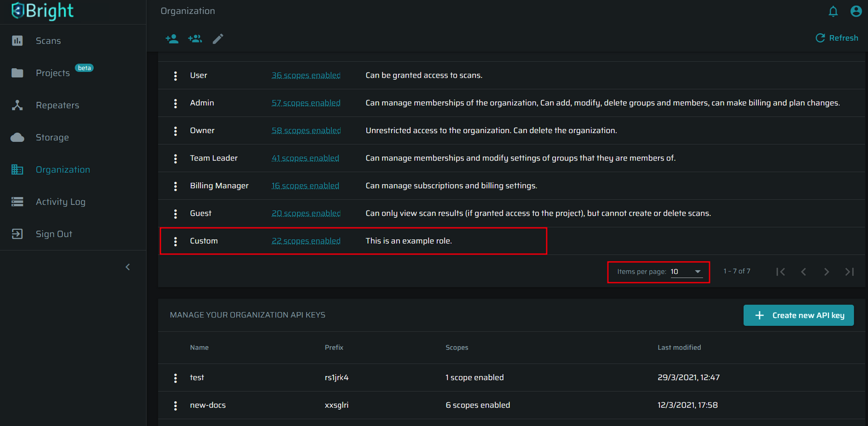Click the edit pencil icon
Viewport: 868px width, 426px height.
pyautogui.click(x=218, y=38)
